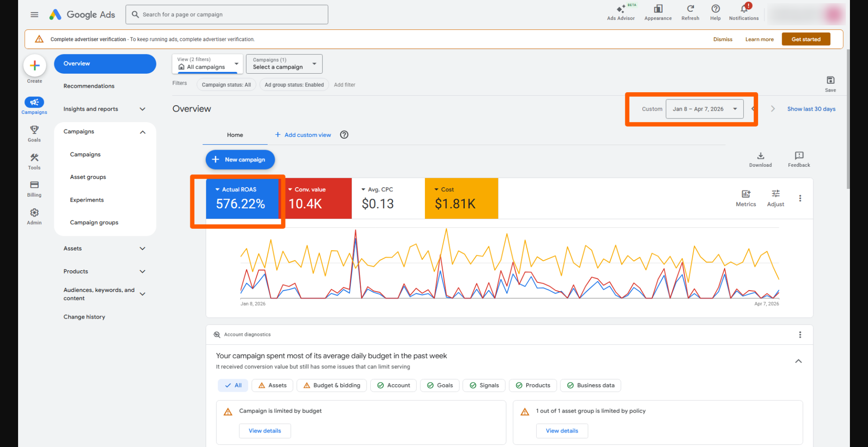The height and width of the screenshot is (447, 868).
Task: Open Goals in left rail
Action: [34, 134]
